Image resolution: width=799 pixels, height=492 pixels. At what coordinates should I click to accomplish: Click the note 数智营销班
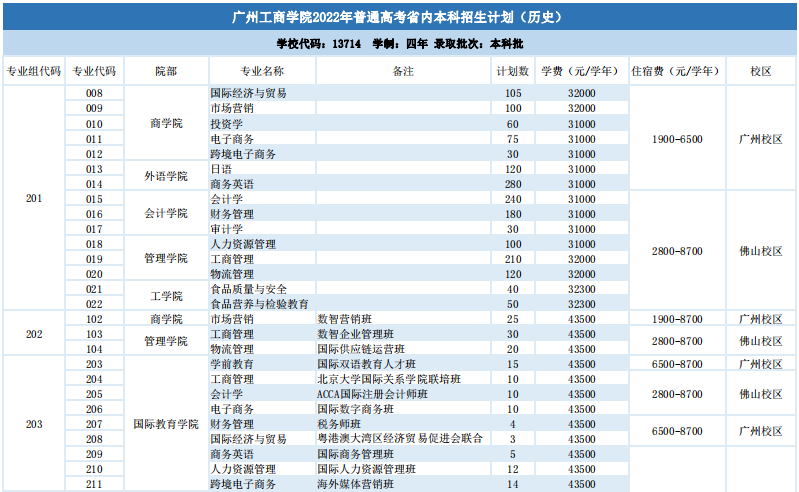tap(344, 319)
